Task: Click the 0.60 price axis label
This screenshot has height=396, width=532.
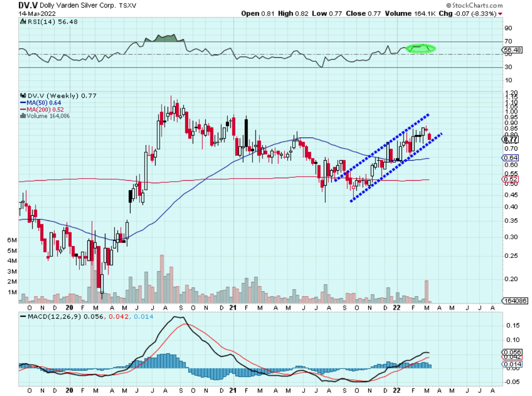Action: (511, 165)
